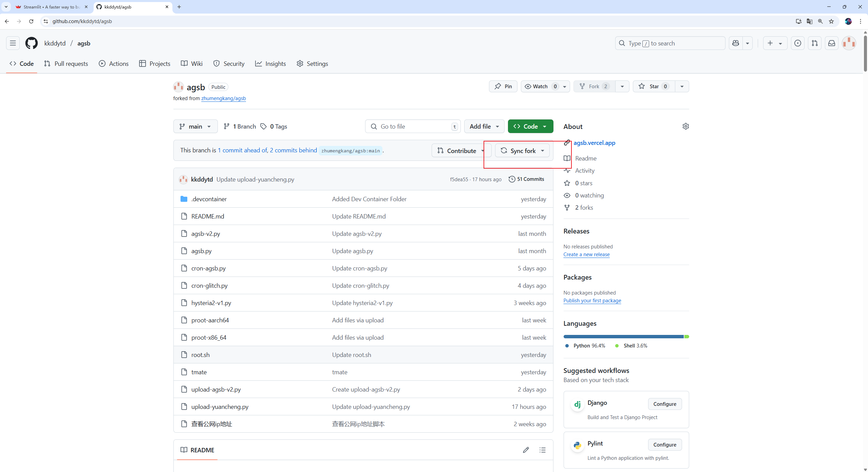Click the install app icon in address bar
Viewport: 868px width, 472px height.
tap(799, 21)
